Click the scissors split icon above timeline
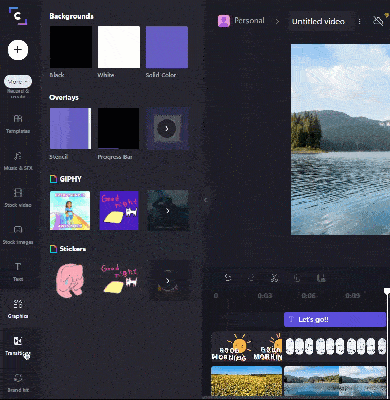This screenshot has width=390, height=400. point(274,278)
